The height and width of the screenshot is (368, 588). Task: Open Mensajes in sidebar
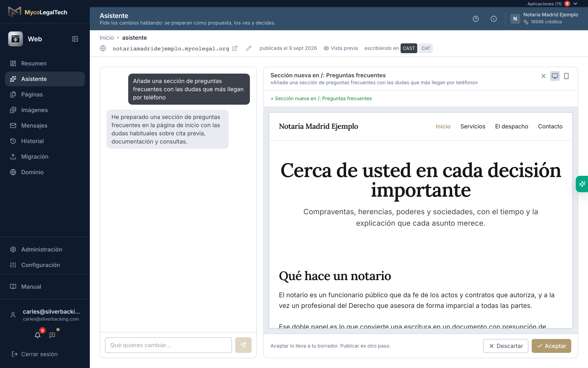click(x=45, y=126)
